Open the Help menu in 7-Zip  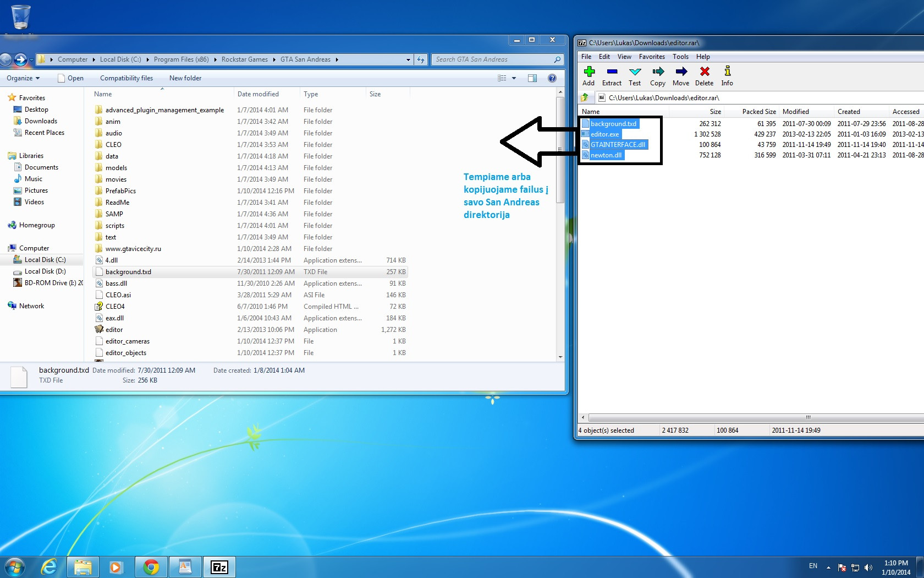[703, 57]
